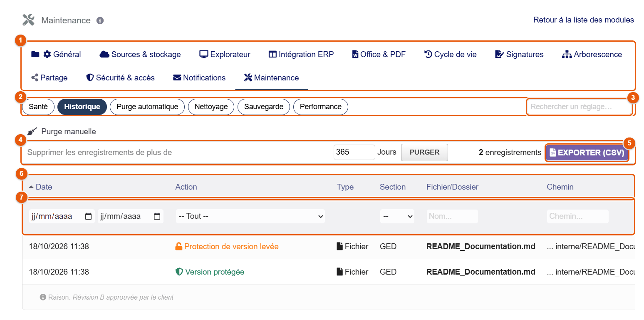Click the days input showing 365

click(x=354, y=152)
